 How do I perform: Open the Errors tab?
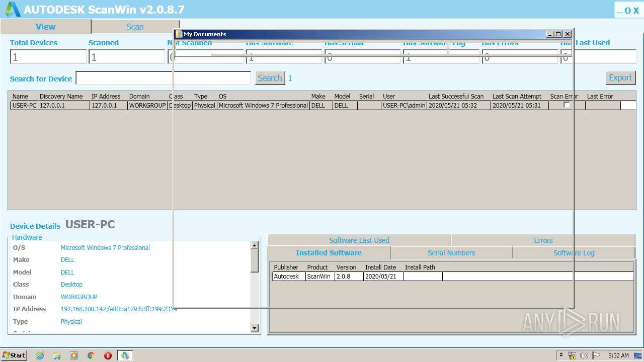tap(543, 240)
